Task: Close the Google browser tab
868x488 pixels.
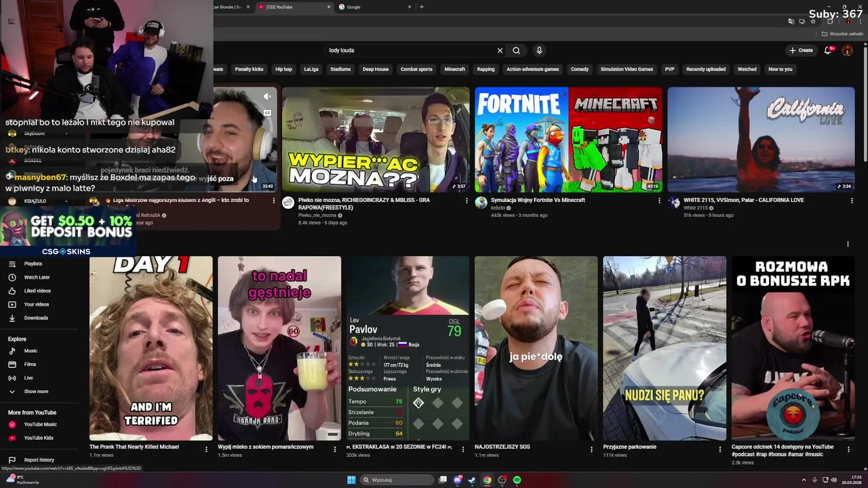Action: point(410,7)
